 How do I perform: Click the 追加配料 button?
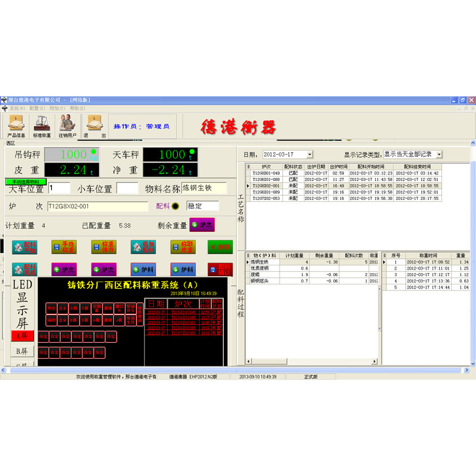143,247
